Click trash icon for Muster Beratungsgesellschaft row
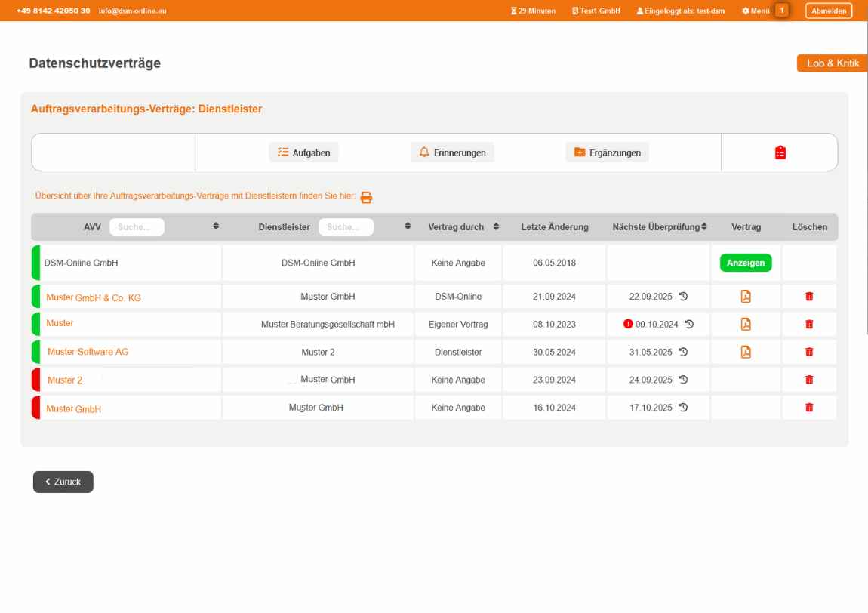Image resolution: width=868 pixels, height=613 pixels. coord(809,325)
